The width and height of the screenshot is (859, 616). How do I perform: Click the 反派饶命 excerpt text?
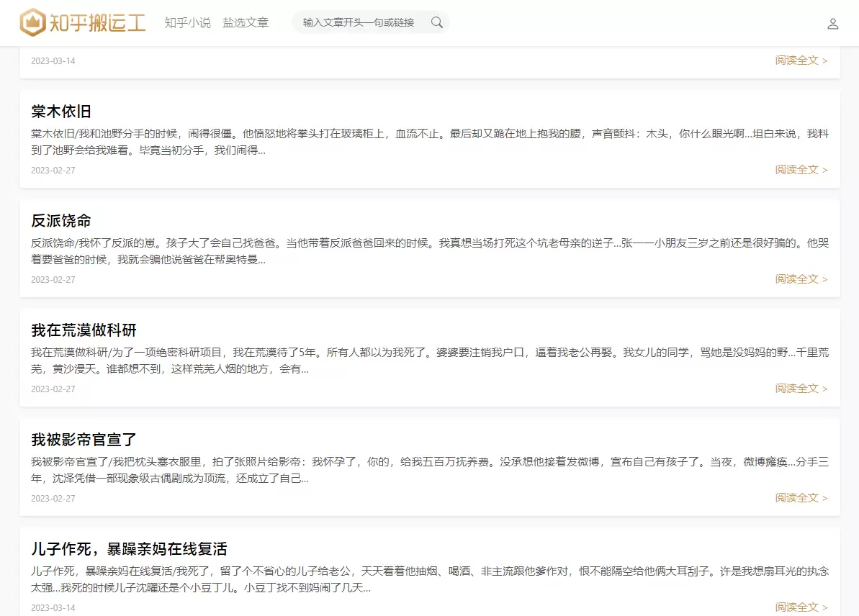pos(429,251)
